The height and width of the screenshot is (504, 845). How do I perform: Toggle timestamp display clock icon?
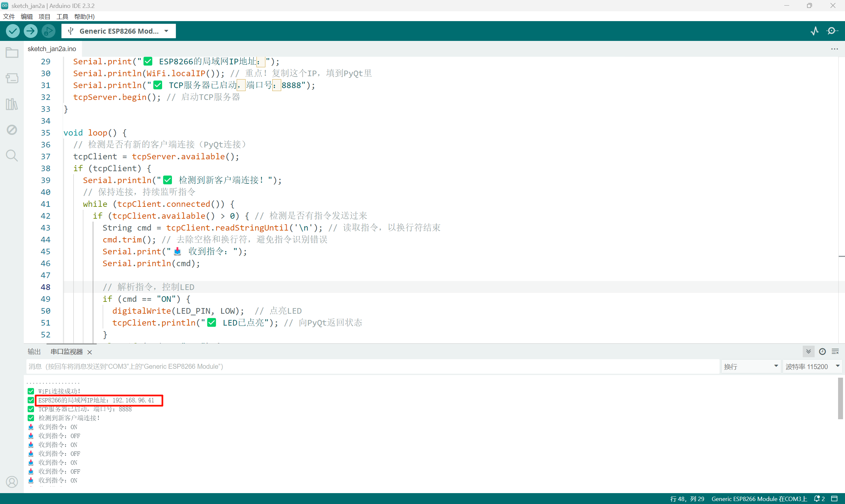pyautogui.click(x=822, y=352)
